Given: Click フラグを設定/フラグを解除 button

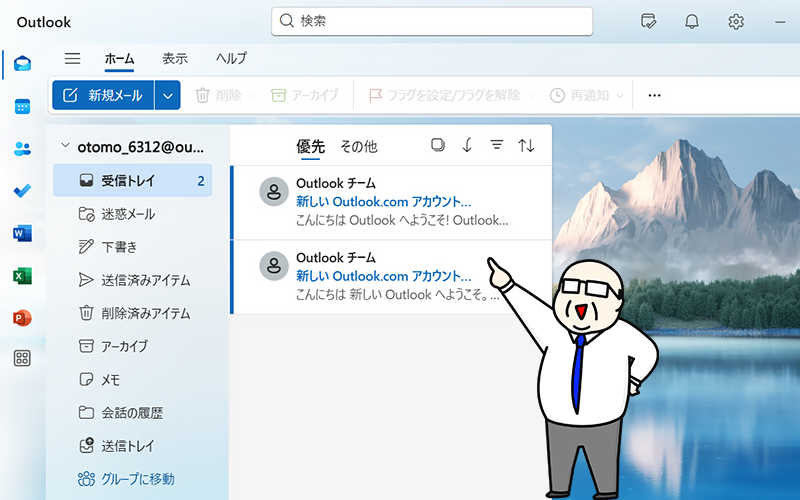Looking at the screenshot, I should coord(444,95).
